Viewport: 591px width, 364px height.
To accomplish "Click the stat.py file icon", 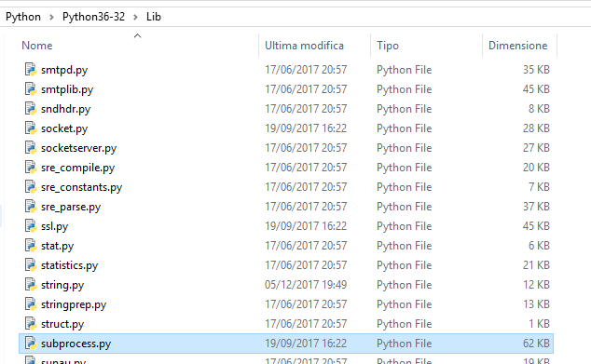I will click(31, 246).
